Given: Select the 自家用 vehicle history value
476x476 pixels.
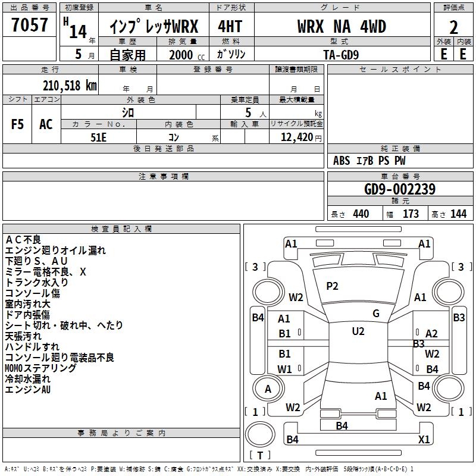Looking at the screenshot, I should click(x=127, y=55).
